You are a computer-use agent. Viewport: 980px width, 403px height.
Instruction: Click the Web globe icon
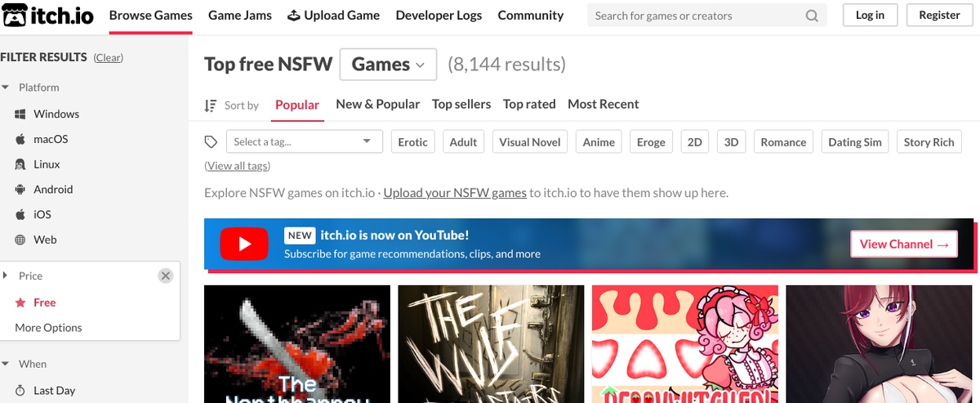(x=20, y=240)
